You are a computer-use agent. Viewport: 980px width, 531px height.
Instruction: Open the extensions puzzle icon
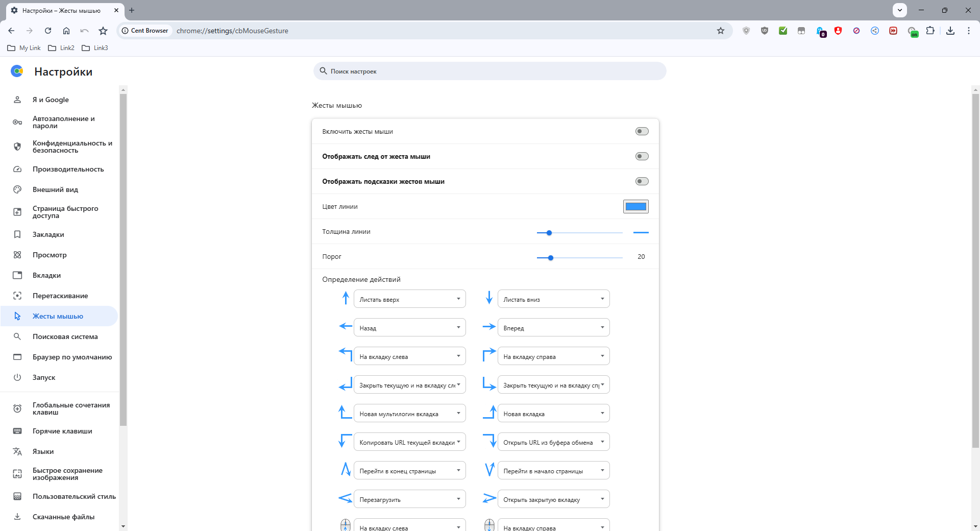[x=930, y=31]
